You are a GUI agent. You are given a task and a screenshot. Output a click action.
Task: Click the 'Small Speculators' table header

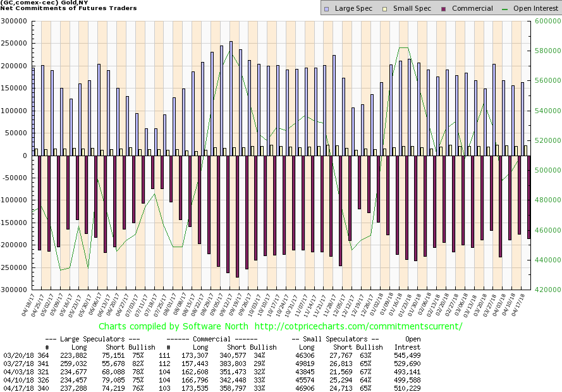(x=336, y=339)
